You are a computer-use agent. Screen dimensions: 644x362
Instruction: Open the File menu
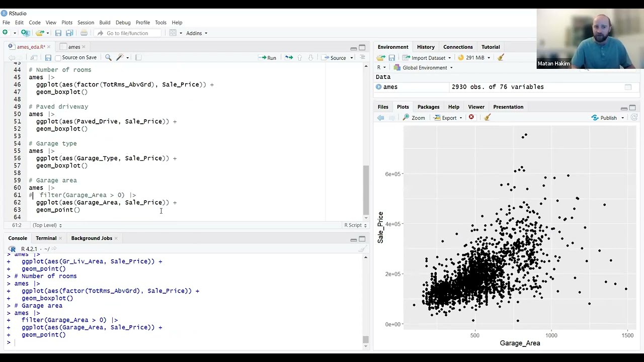click(x=6, y=23)
